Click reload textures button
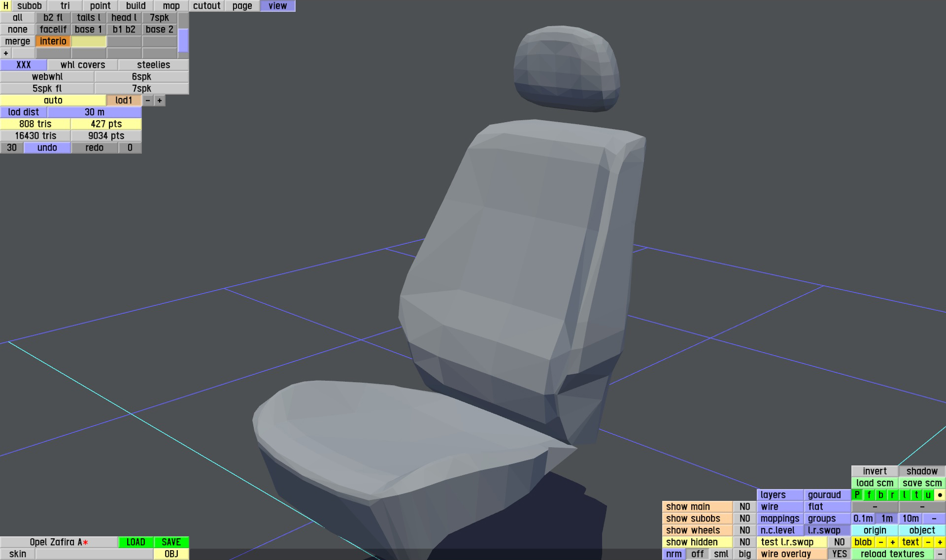This screenshot has width=946, height=560. 892,554
